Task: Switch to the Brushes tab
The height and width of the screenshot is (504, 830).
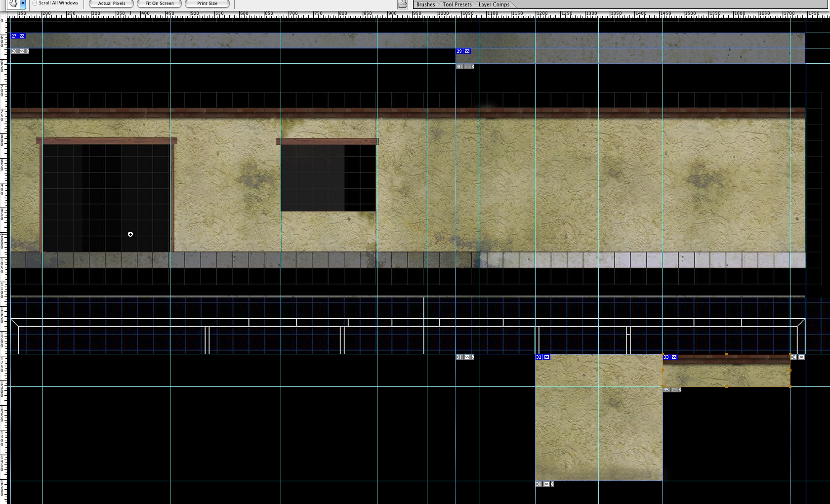Action: tap(425, 4)
